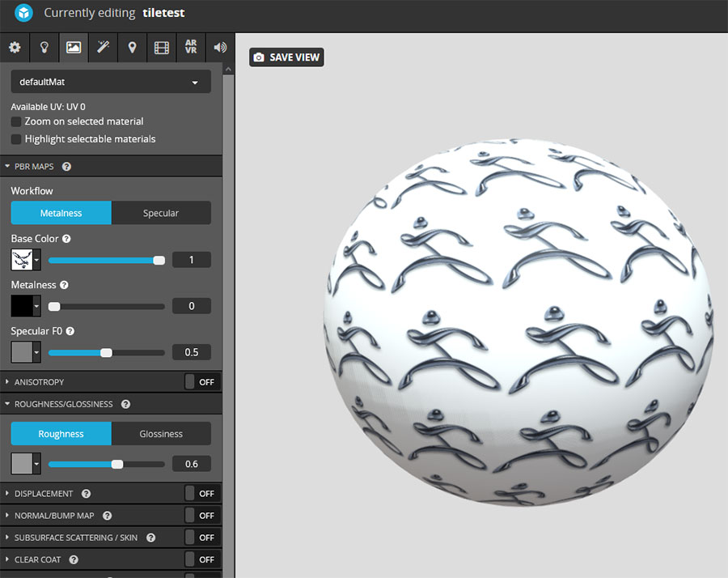This screenshot has height=578, width=728.
Task: Open the Scene settings gear tab
Action: tap(15, 48)
